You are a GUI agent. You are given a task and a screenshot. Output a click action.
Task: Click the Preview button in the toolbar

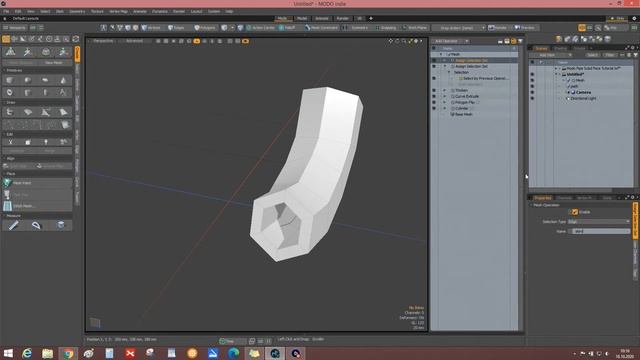click(x=525, y=28)
